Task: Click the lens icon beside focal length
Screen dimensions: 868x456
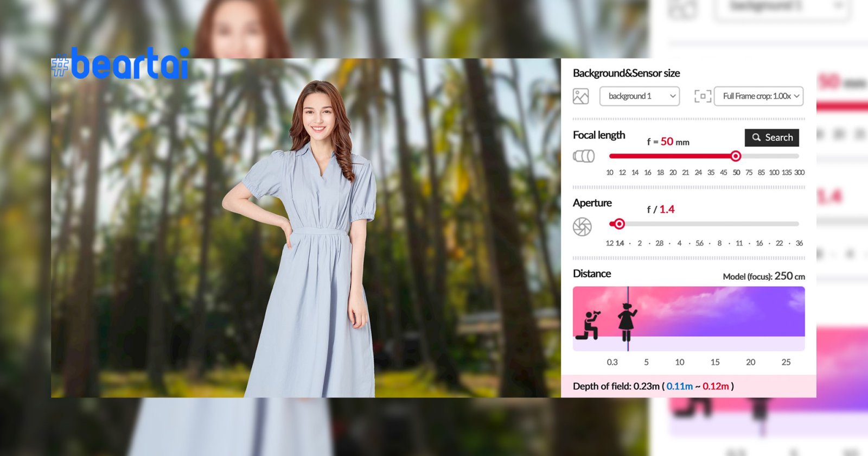Action: 584,156
